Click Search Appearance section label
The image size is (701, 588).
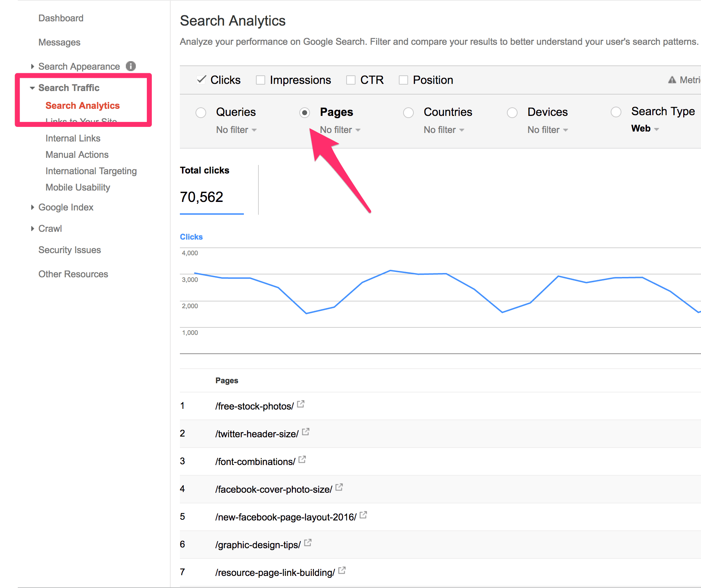79,66
